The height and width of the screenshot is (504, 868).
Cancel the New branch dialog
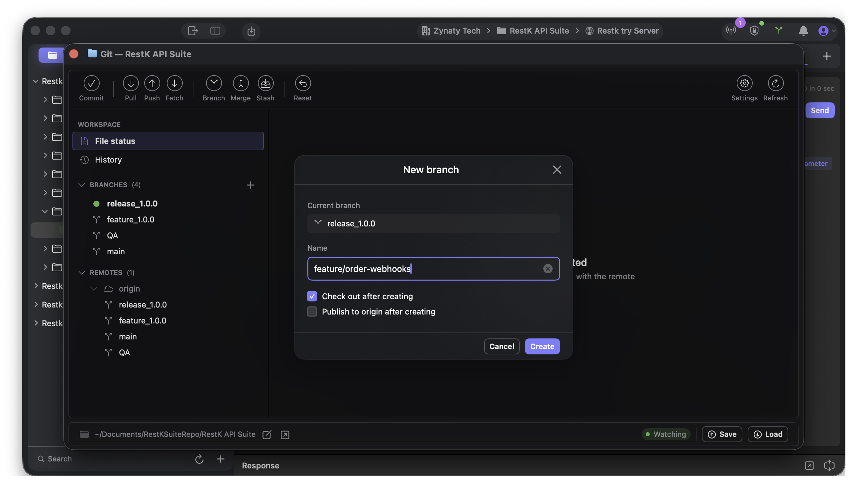click(x=501, y=346)
